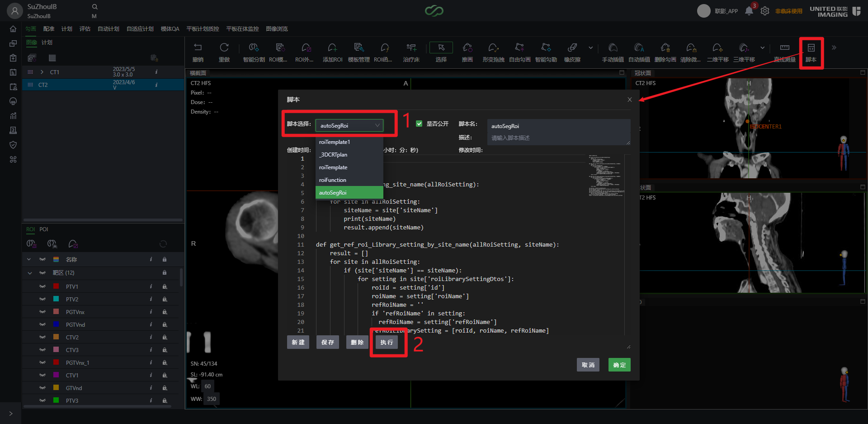Switch to the 评估 tab
868x424 pixels.
[x=85, y=29]
